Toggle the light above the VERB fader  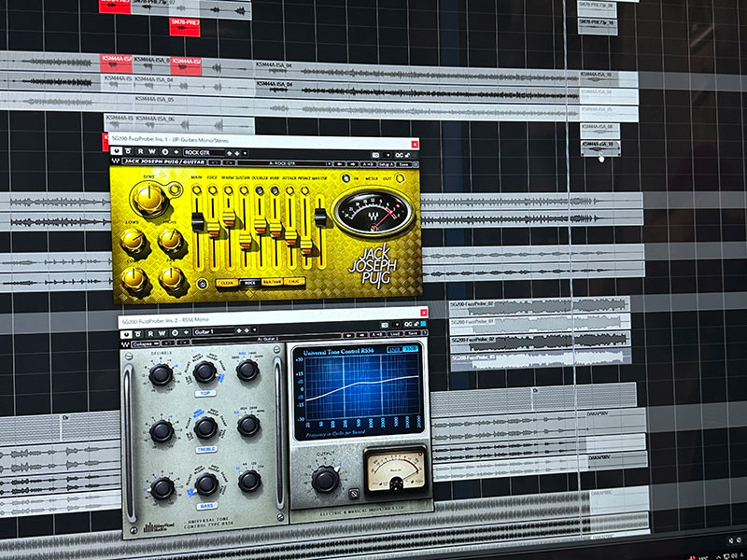[x=275, y=190]
